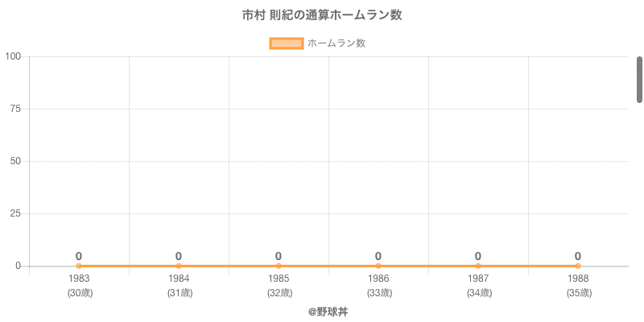Image resolution: width=644 pixels, height=322 pixels.
Task: Toggle the ホームラン数 legend label
Action: coord(336,43)
